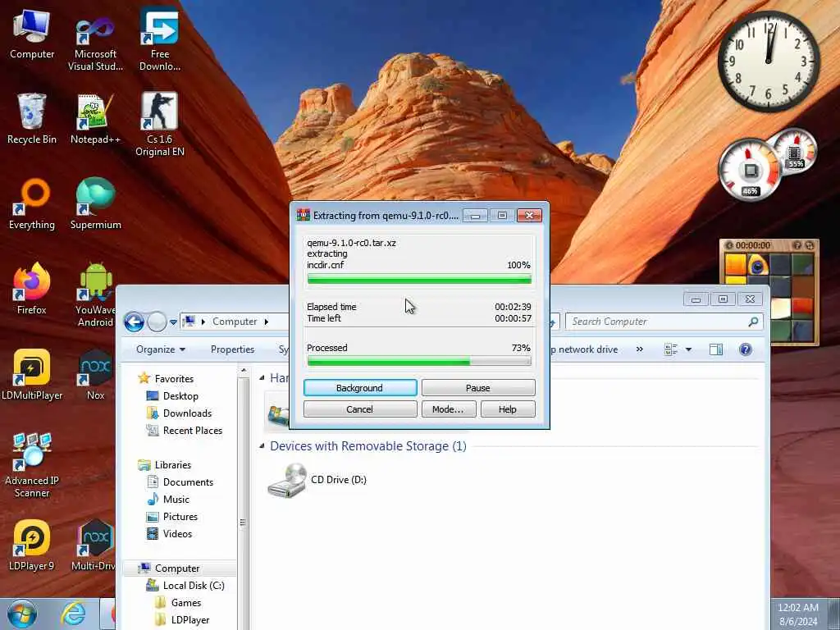Open the Documents library
The width and height of the screenshot is (840, 630).
coord(188,482)
